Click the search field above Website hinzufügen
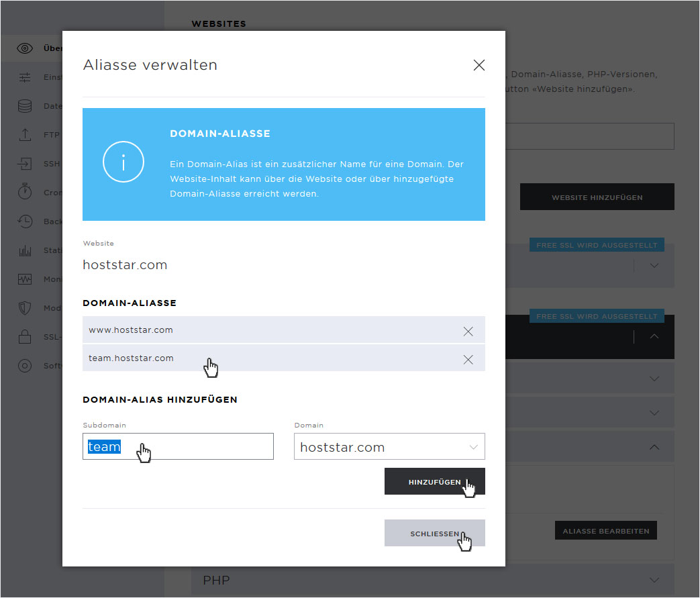 pos(589,136)
